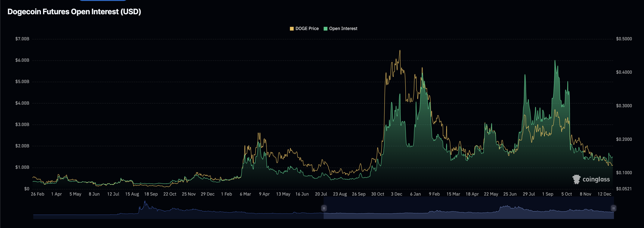Grab the right range slider handle
644x228 pixels.
tap(614, 208)
